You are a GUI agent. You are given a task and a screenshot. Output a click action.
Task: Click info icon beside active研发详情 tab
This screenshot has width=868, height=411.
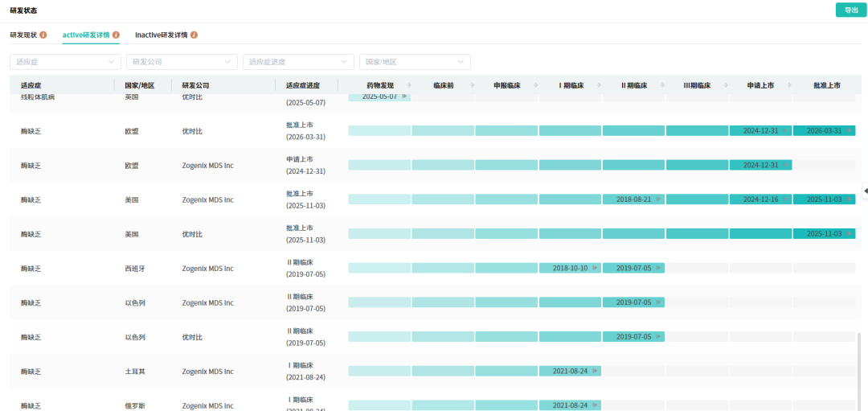point(117,35)
